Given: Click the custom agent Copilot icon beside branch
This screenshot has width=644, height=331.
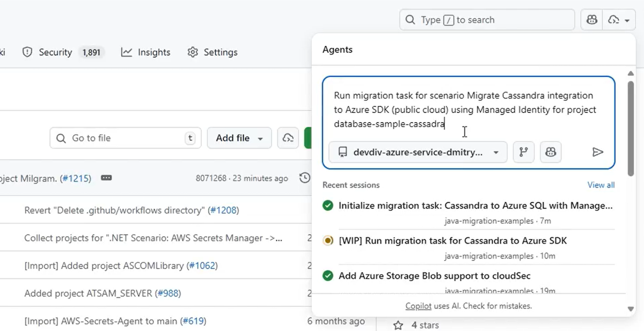Looking at the screenshot, I should [551, 152].
